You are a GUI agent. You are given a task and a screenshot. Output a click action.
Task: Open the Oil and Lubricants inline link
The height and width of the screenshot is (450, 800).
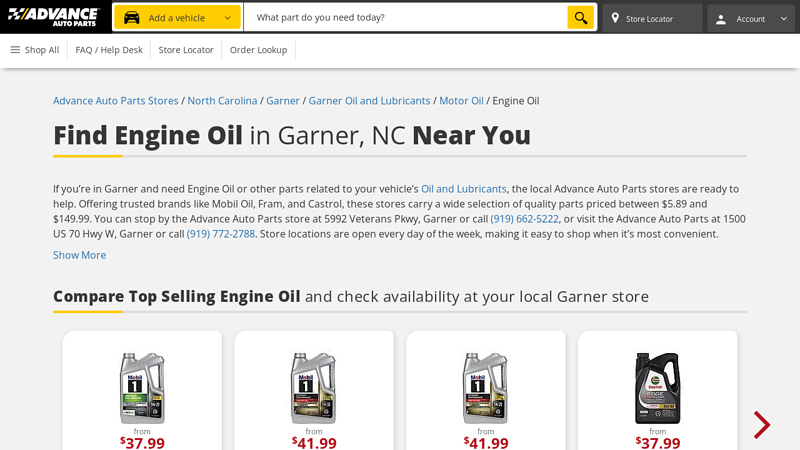tap(464, 189)
